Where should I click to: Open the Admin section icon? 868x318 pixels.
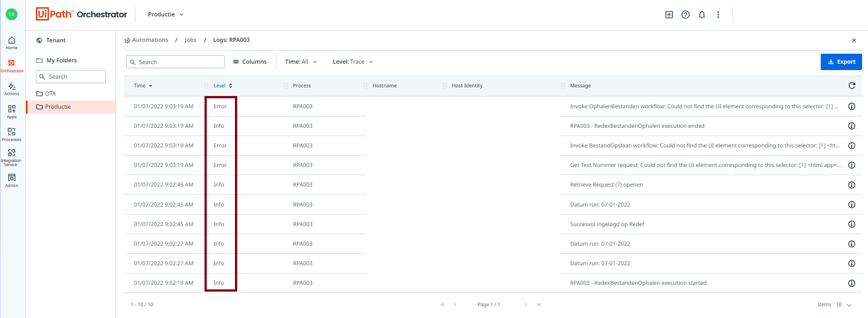point(12,180)
